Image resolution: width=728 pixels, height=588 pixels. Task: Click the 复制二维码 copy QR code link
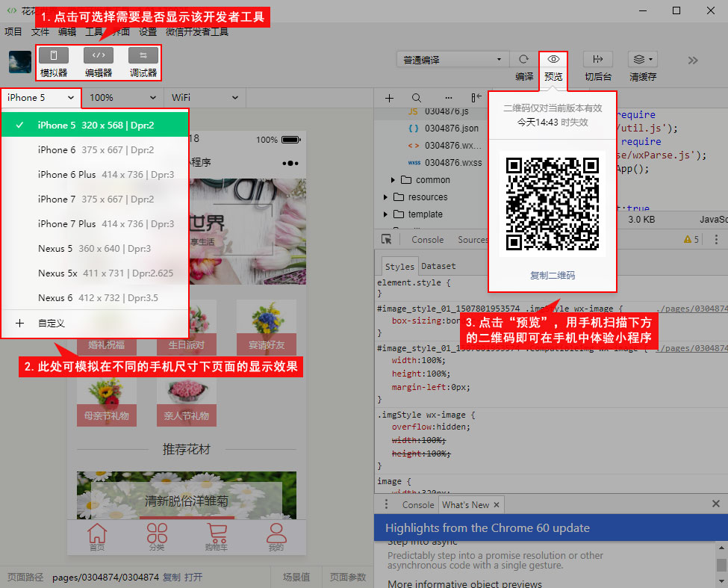pyautogui.click(x=553, y=276)
